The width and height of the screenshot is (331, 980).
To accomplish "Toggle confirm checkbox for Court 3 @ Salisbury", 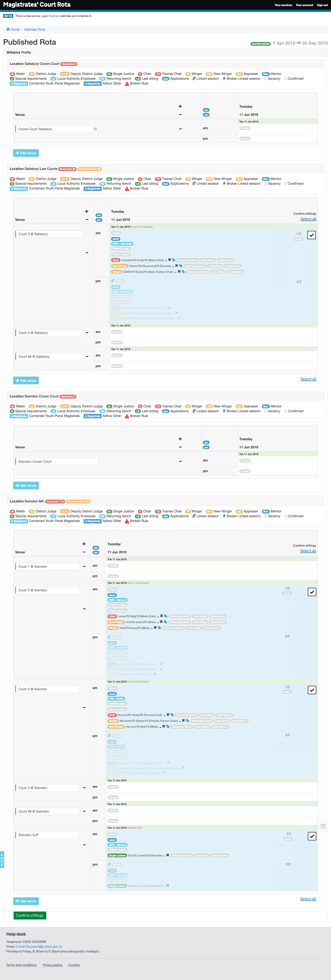I will 312,235.
